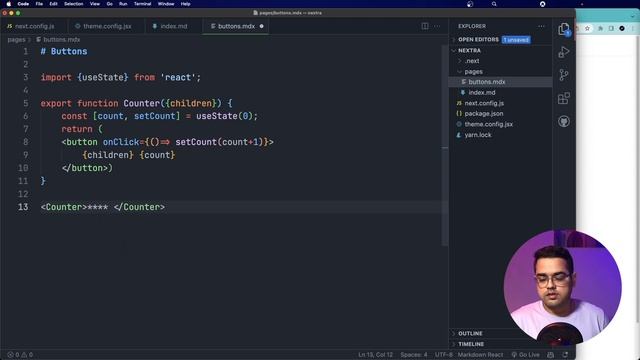Viewport: 640px width, 360px height.
Task: Click the unsaved dot on buttons.mdx tab
Action: tap(262, 26)
